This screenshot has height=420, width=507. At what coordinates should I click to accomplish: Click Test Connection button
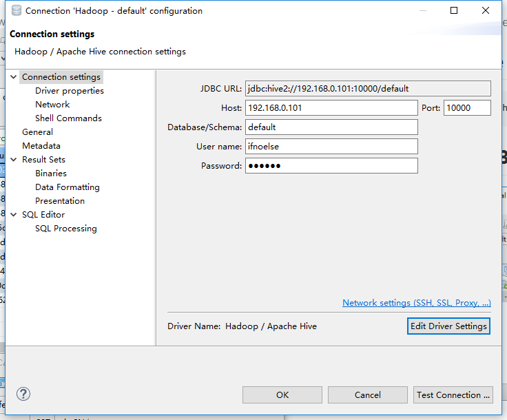(453, 395)
